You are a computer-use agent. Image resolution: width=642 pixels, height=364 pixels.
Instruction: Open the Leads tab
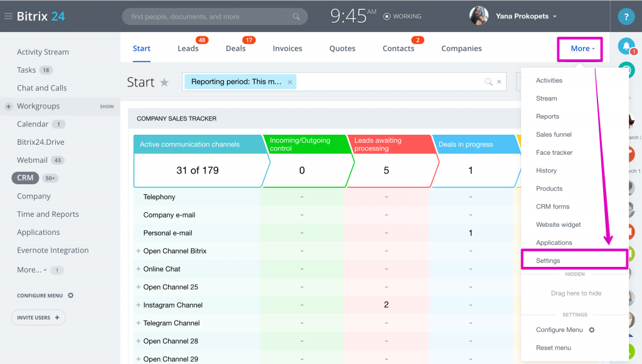[x=188, y=48]
